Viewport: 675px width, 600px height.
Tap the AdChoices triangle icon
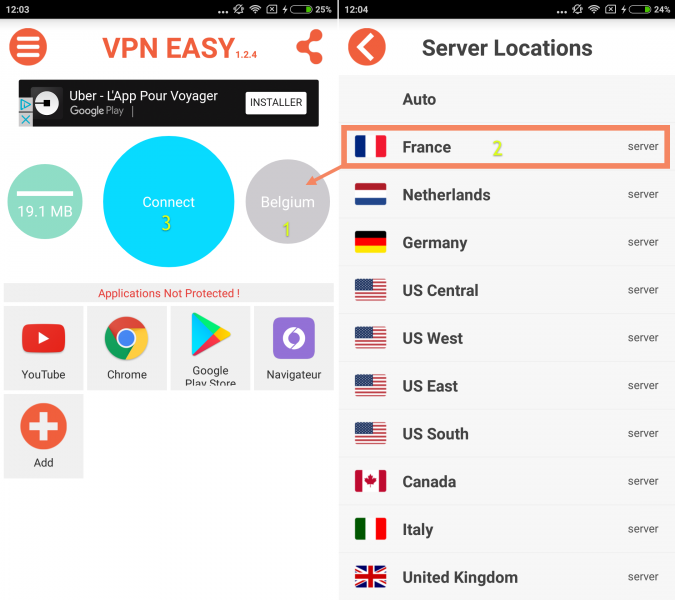point(26,105)
